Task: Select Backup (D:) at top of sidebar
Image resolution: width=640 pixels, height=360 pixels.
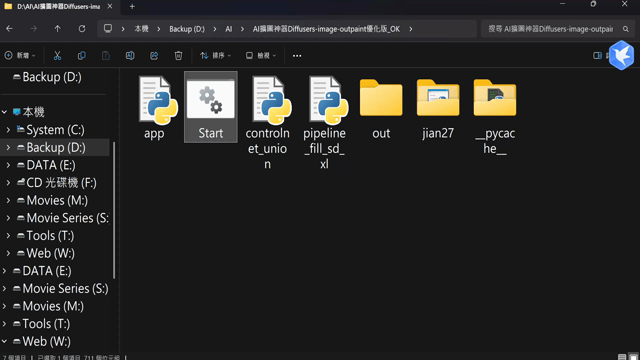Action: tap(47, 77)
